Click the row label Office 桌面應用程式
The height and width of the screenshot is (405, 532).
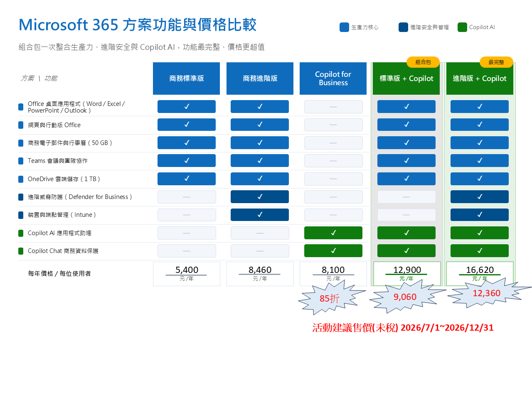pyautogui.click(x=76, y=107)
